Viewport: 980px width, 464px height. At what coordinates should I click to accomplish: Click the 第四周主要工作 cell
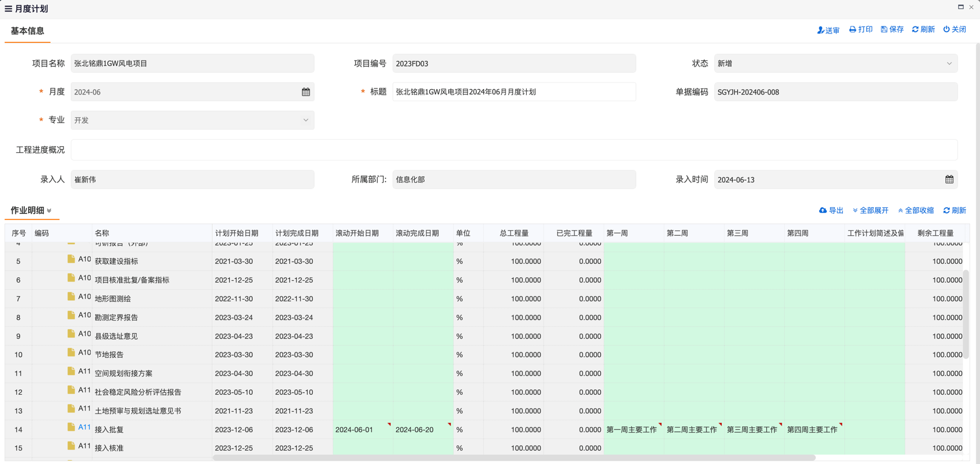815,429
